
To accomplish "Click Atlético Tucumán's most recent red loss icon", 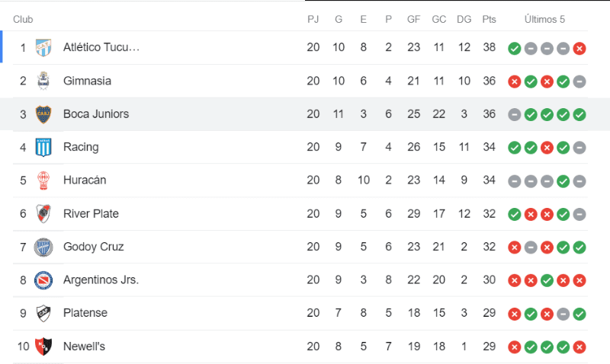I will (579, 48).
